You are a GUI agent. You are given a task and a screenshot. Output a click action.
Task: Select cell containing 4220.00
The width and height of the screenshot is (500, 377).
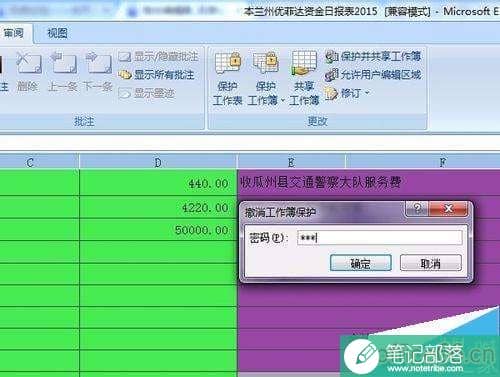pyautogui.click(x=158, y=207)
